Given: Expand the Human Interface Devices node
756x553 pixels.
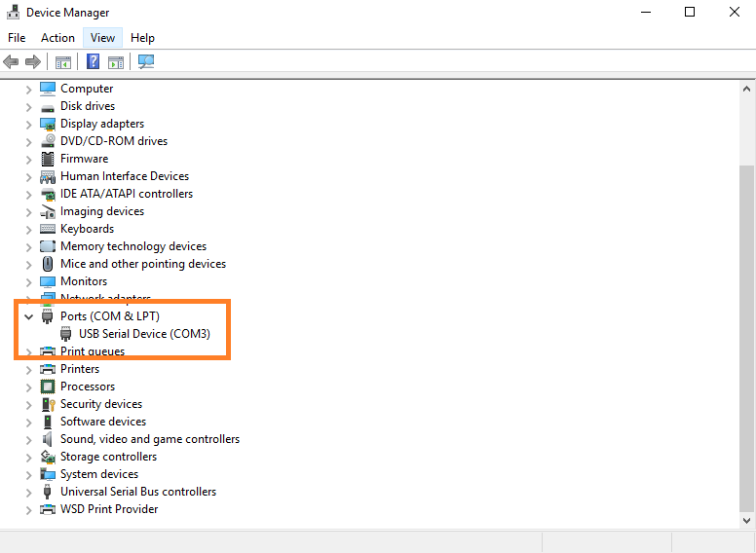Looking at the screenshot, I should click(28, 176).
